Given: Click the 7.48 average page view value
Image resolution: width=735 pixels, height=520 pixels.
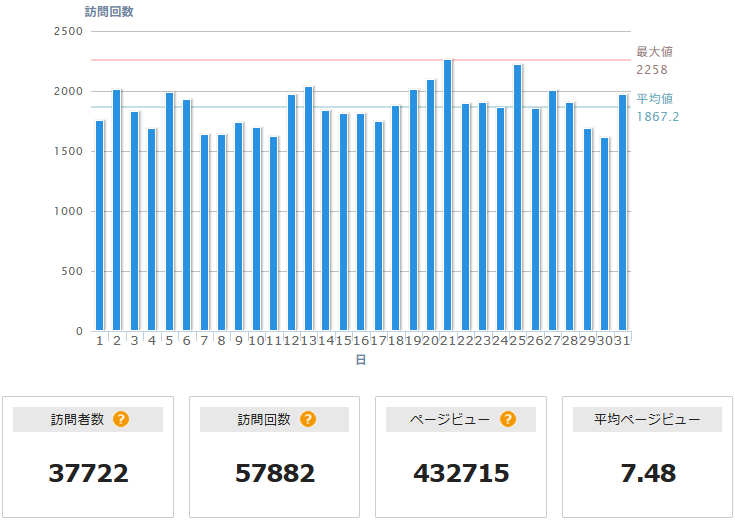Looking at the screenshot, I should 647,473.
